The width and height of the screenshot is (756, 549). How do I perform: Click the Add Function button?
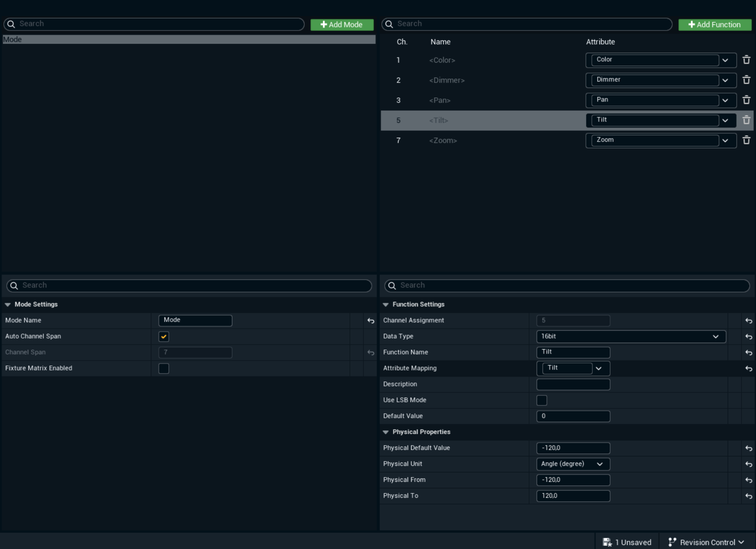(714, 24)
